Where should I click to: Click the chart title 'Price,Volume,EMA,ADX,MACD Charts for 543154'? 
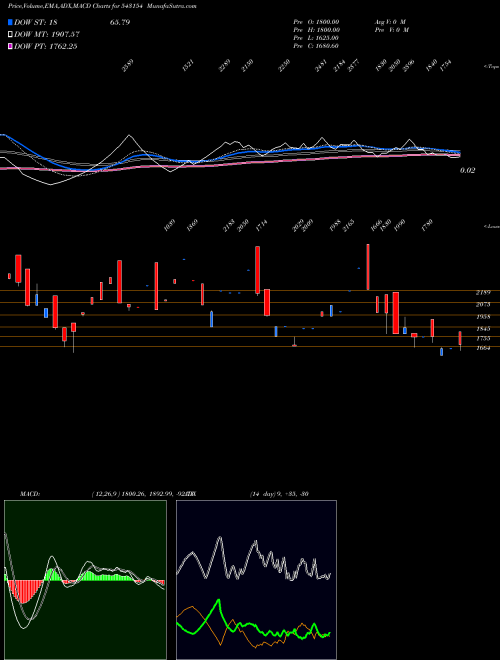tap(74, 6)
